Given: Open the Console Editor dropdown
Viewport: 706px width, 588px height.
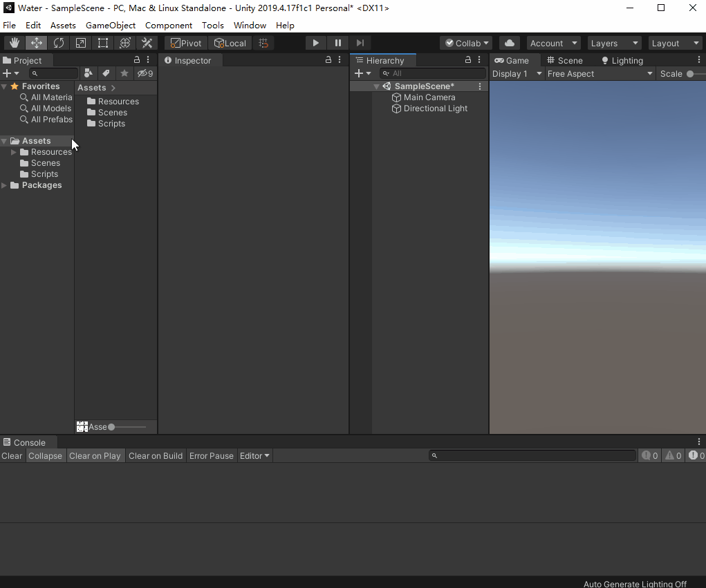Looking at the screenshot, I should [x=254, y=456].
